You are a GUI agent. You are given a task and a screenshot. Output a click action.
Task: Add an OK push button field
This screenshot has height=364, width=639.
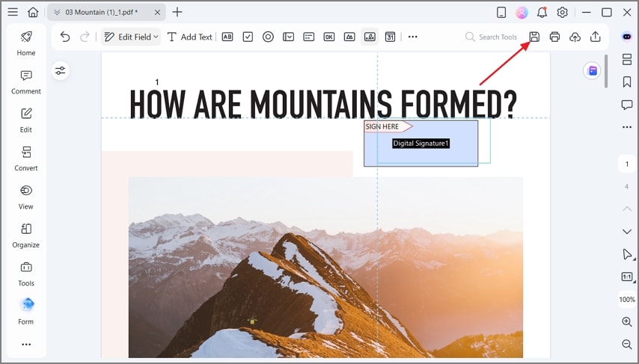[329, 37]
